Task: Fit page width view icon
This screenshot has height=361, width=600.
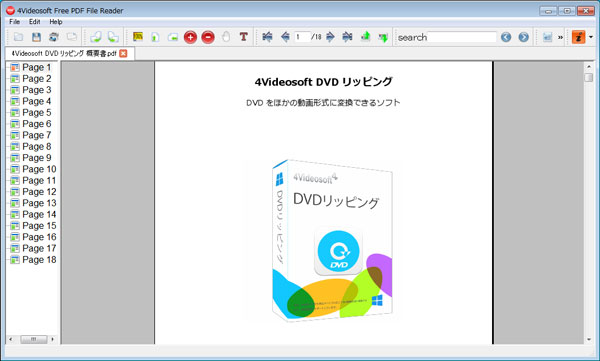Action: click(173, 37)
